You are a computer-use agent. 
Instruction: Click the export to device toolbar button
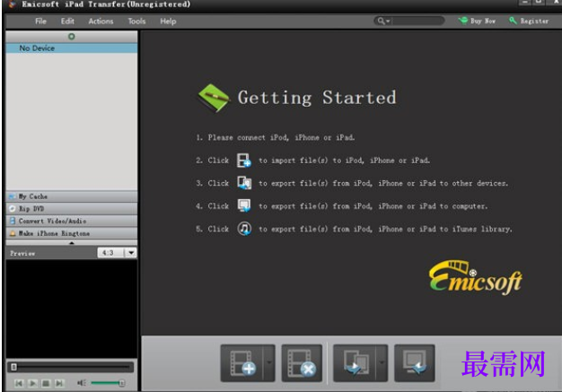355,363
